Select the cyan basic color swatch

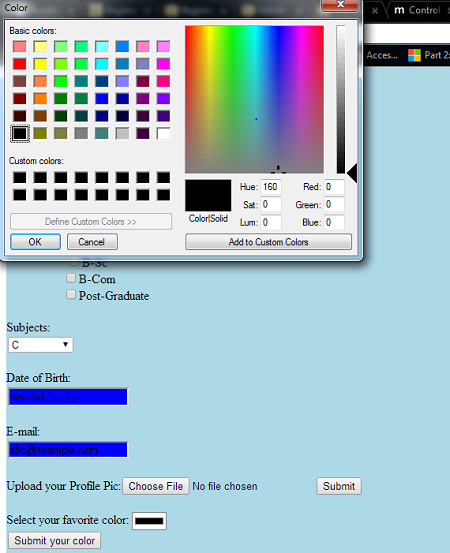tap(102, 64)
